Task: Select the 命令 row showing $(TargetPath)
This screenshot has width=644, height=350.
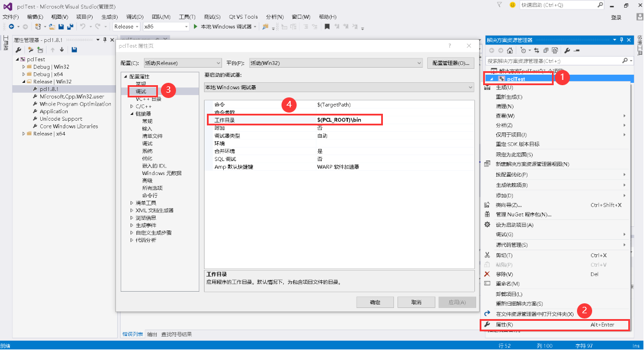Action: pos(339,105)
